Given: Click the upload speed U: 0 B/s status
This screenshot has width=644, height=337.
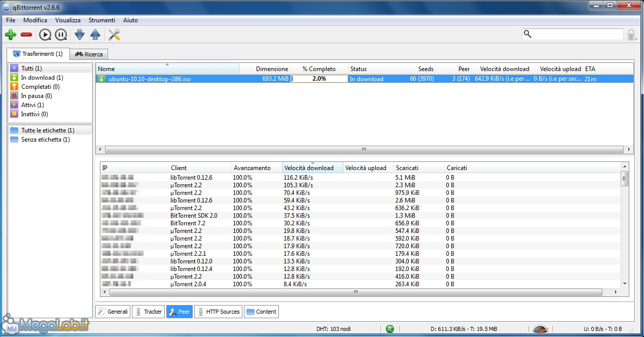Looking at the screenshot, I should pos(603,329).
